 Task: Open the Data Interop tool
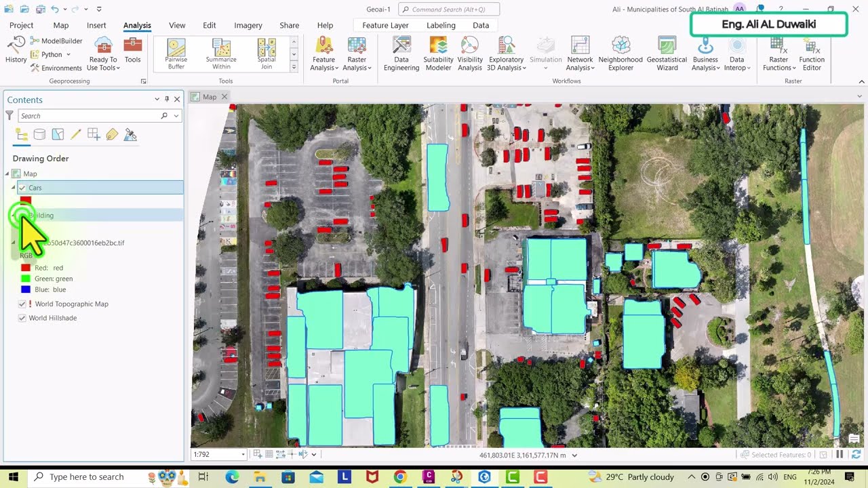point(736,54)
